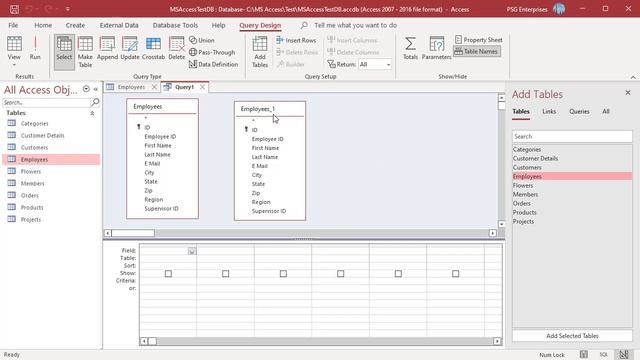Switch to the Home ribbon tab

pos(43,25)
